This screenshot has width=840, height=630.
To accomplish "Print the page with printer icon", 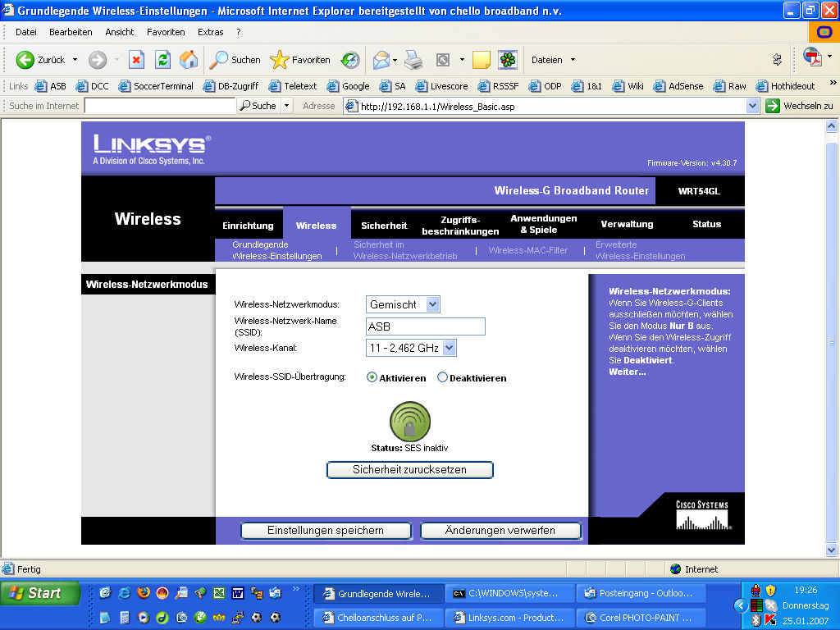I will click(413, 60).
